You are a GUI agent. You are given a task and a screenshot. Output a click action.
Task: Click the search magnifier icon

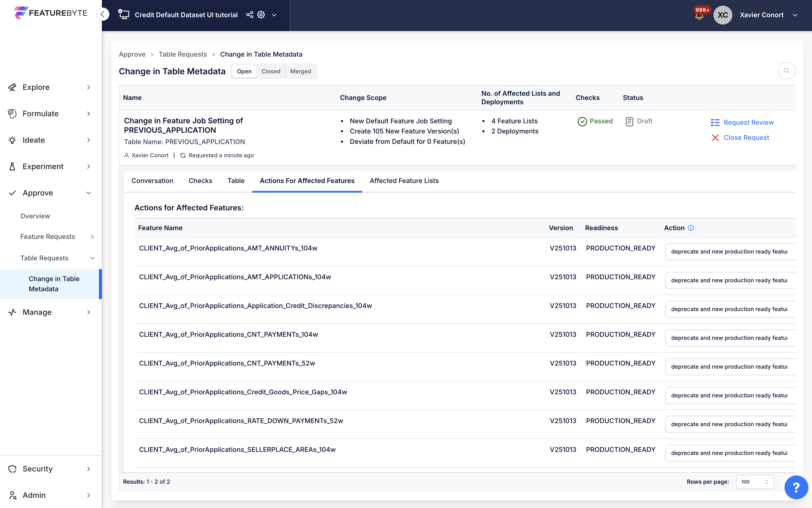click(x=787, y=71)
